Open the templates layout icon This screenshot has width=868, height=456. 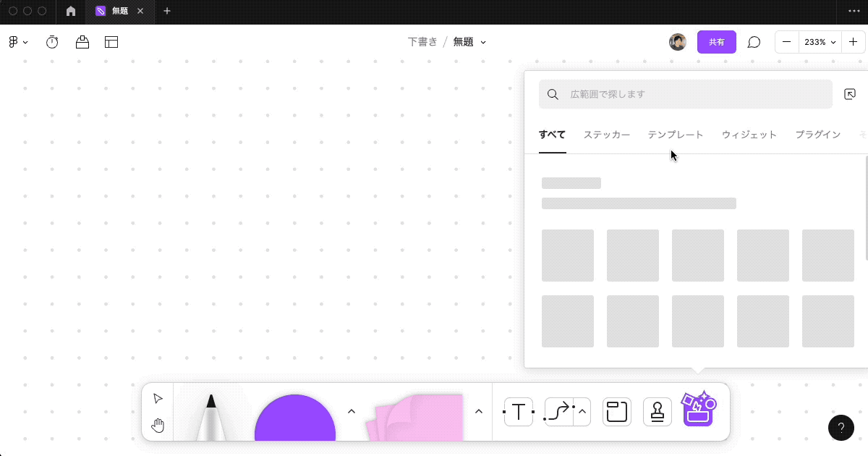tap(111, 42)
